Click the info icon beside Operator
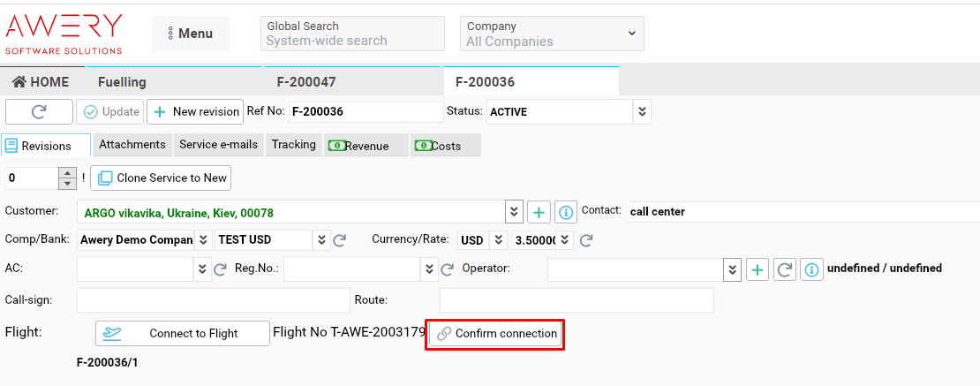Viewport: 980px width, 386px height. click(x=811, y=269)
